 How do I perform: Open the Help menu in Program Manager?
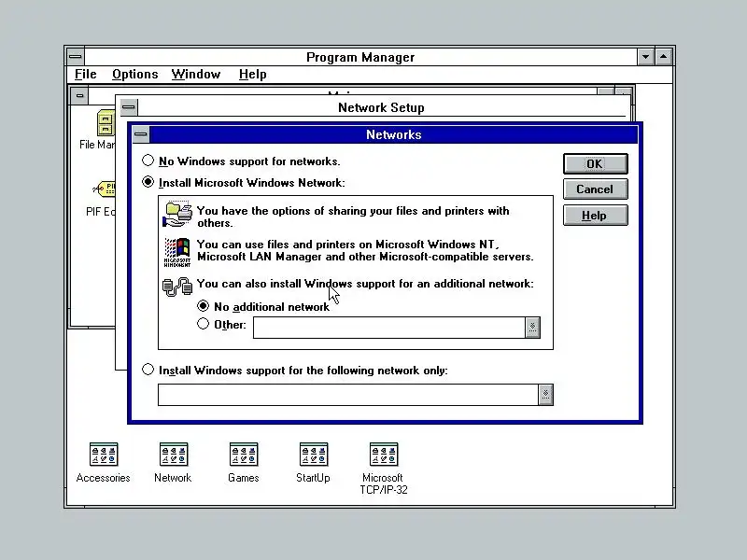pyautogui.click(x=252, y=75)
